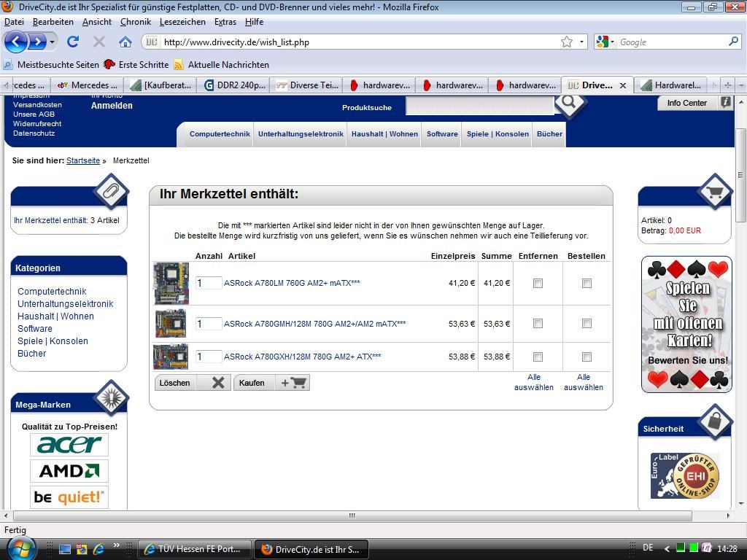747x560 pixels.
Task: Click the Mega-Marken starburst icon
Action: [x=112, y=397]
